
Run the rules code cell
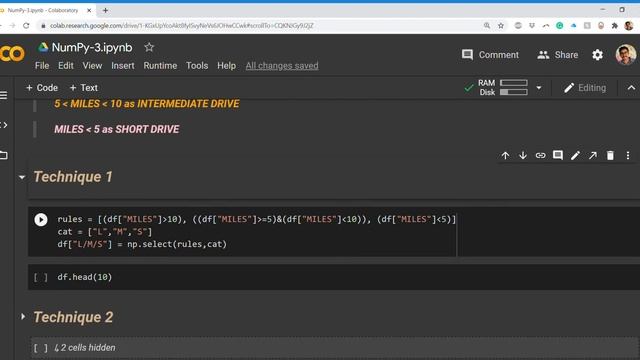click(x=41, y=220)
